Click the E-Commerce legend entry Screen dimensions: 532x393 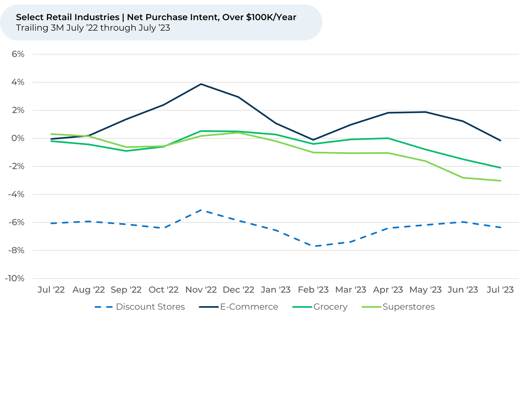coord(239,307)
